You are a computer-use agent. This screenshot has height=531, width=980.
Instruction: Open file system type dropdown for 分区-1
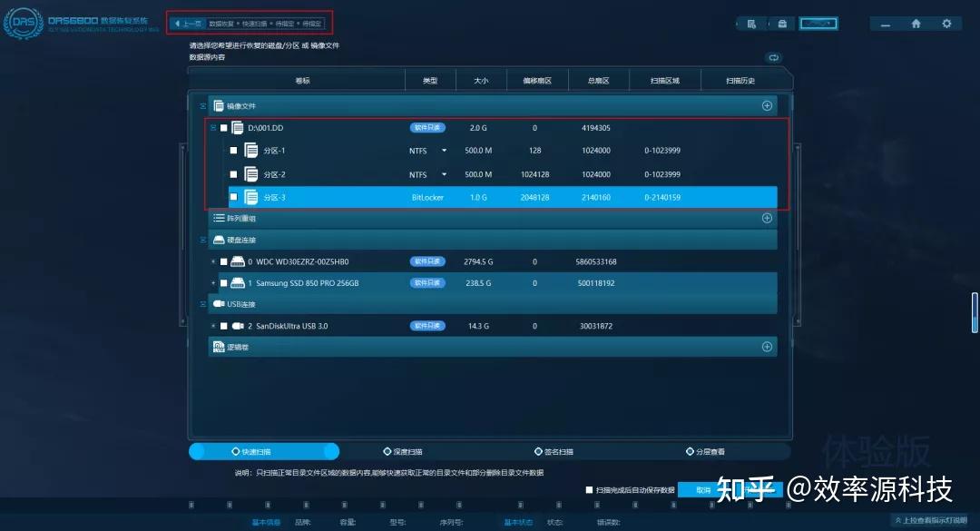(x=444, y=151)
